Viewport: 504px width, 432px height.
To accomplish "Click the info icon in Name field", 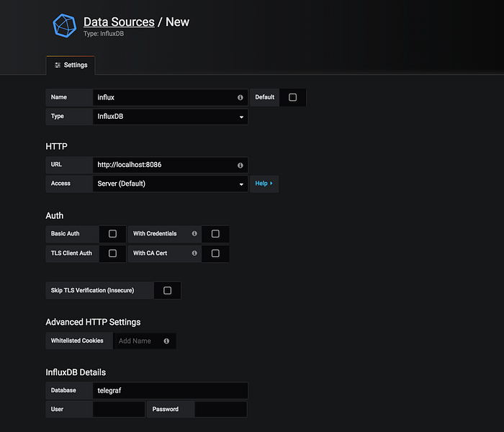I will tap(240, 97).
